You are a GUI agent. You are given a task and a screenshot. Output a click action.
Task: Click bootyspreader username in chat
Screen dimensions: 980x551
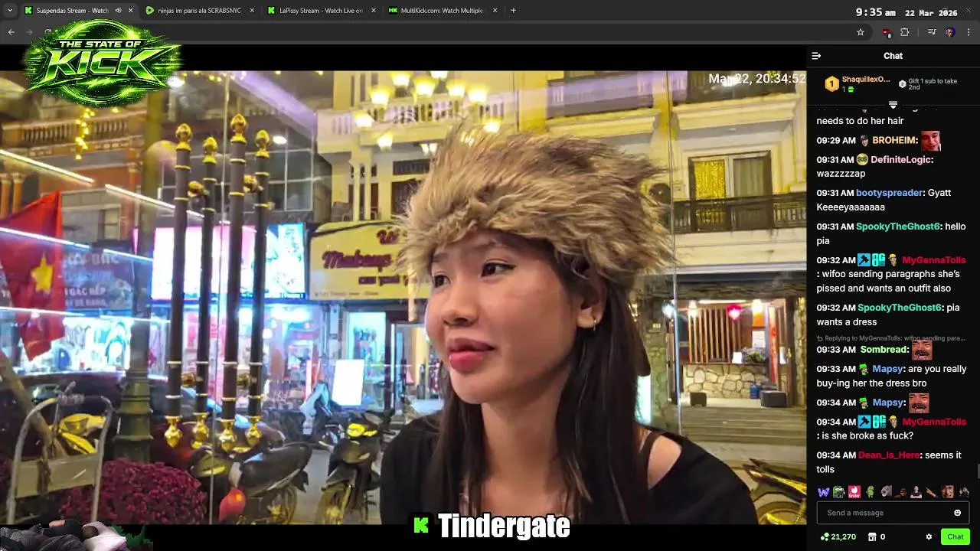pos(890,194)
